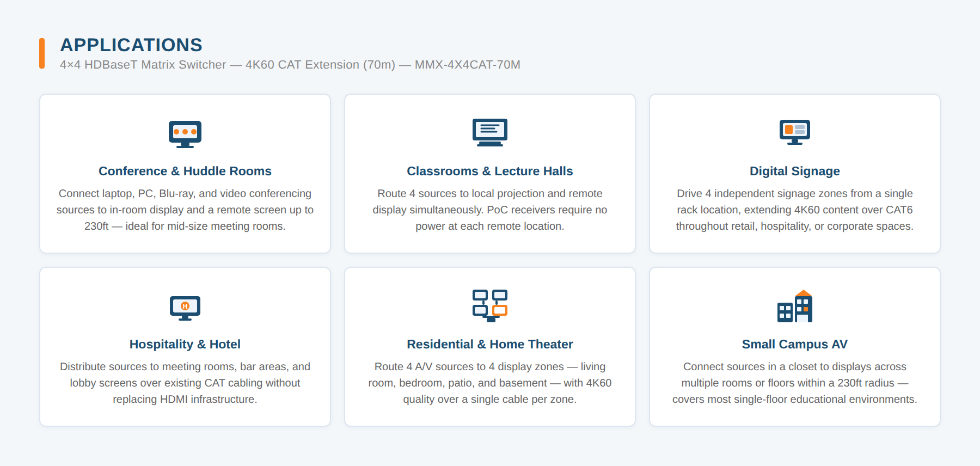Click the Conference & Huddle Rooms monitor icon
Image resolution: width=980 pixels, height=466 pixels.
coord(185,134)
